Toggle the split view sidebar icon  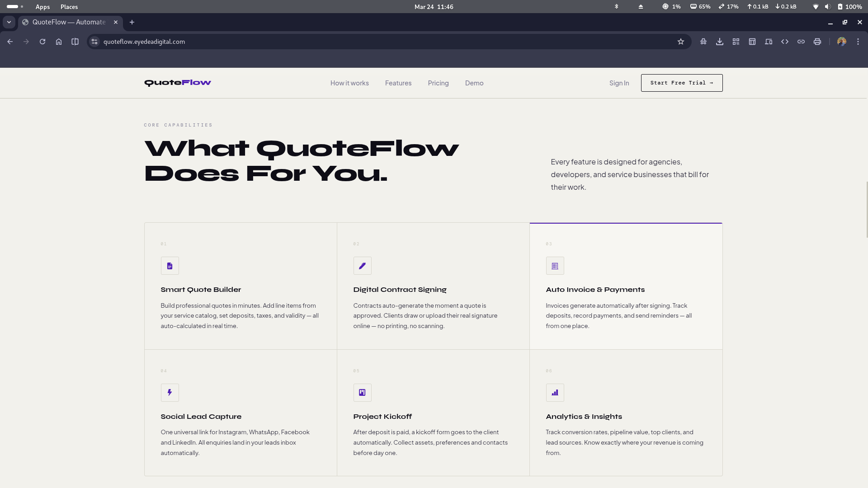point(75,42)
